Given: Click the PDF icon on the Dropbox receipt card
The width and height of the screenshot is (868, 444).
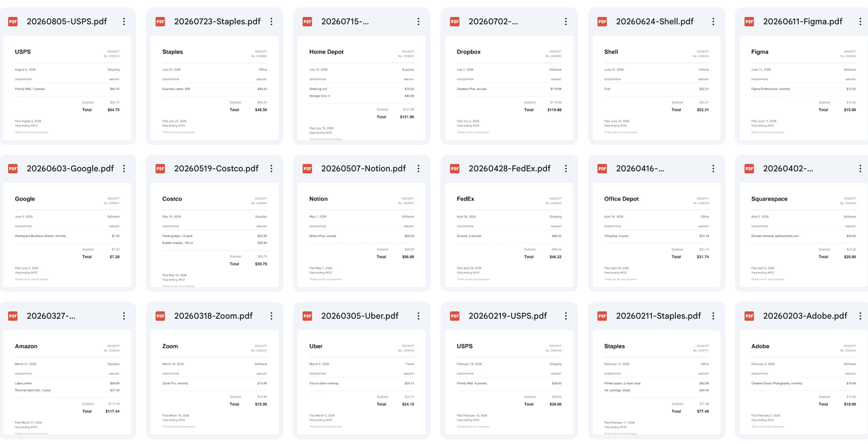Looking at the screenshot, I should tap(455, 22).
